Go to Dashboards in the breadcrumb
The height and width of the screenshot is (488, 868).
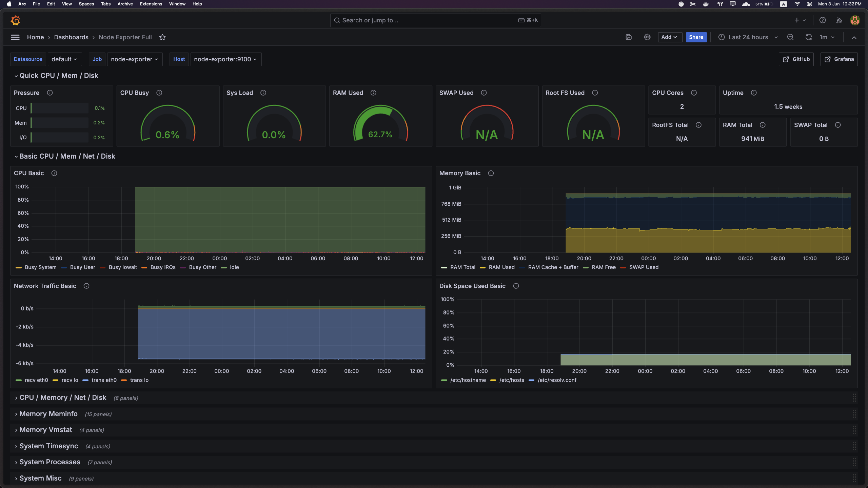pyautogui.click(x=71, y=37)
